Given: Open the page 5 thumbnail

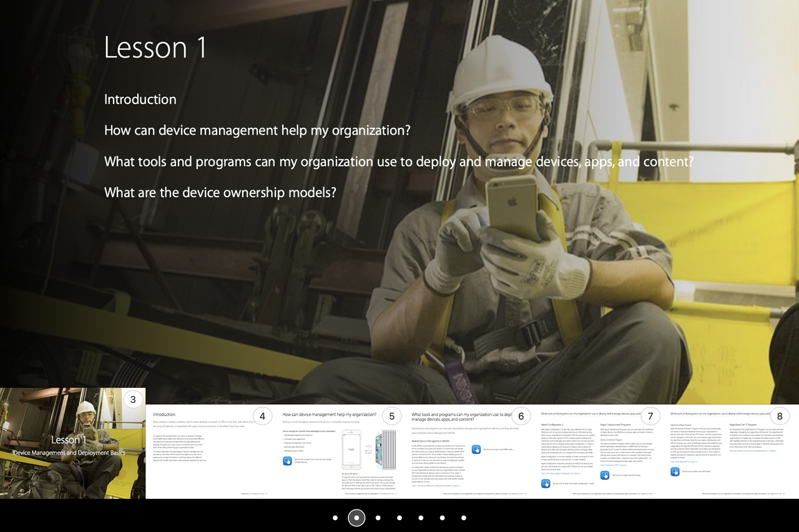Looking at the screenshot, I should tap(340, 452).
